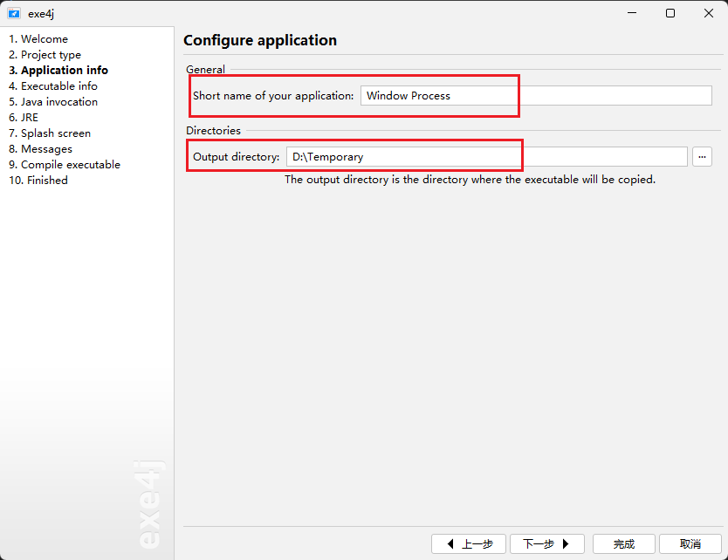Select the Project type step
728x560 pixels.
coord(45,55)
